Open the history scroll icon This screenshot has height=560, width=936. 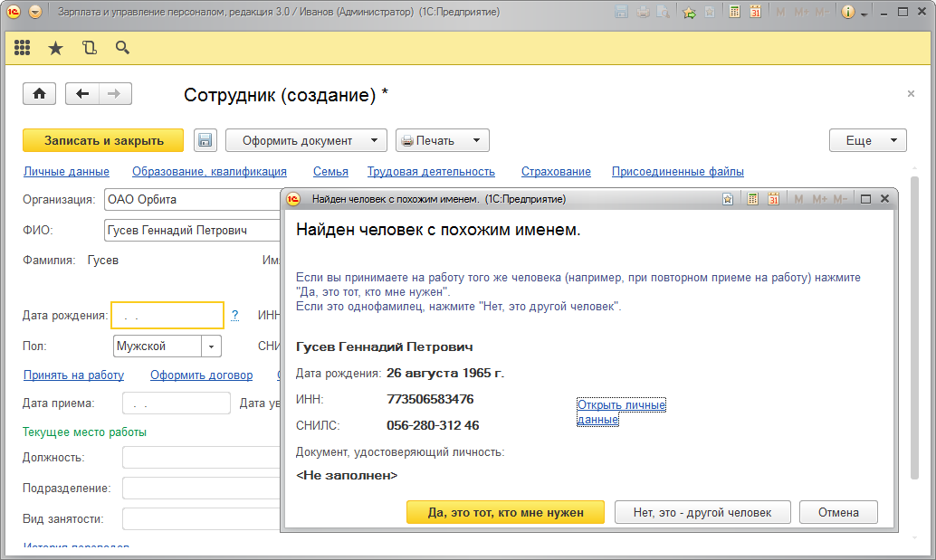(89, 48)
